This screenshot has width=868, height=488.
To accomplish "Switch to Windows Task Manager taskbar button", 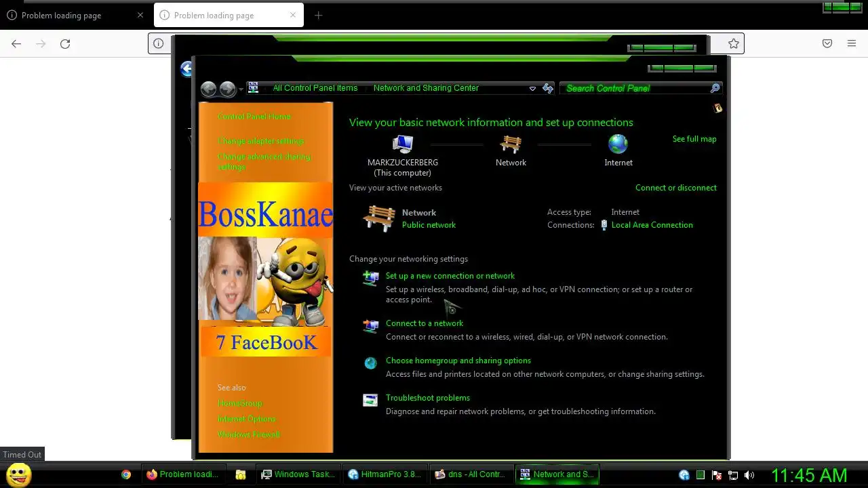I will point(298,474).
